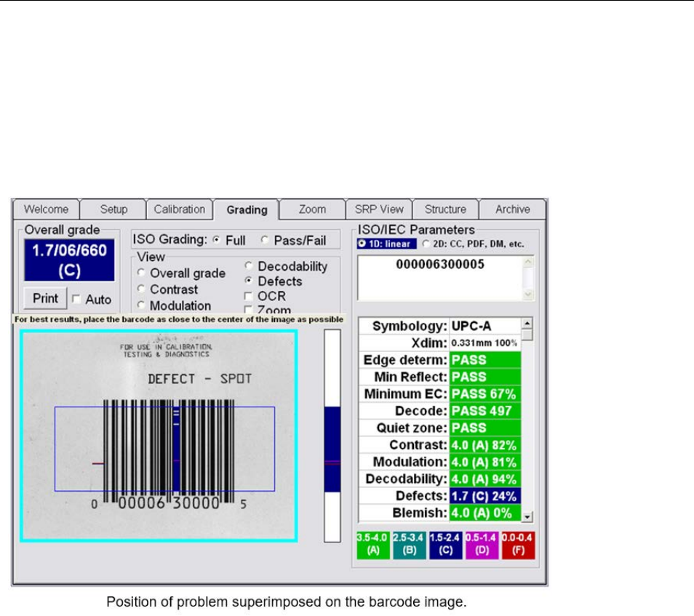Click Defects 1.7 (C) 24% result
This screenshot has height=616, width=694.
pyautogui.click(x=485, y=495)
